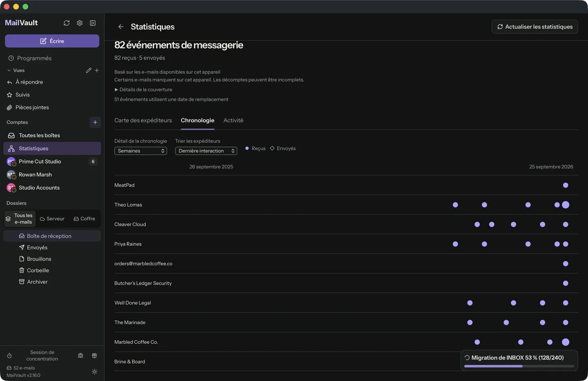588x381 pixels.
Task: Open the Brouillons folder
Action: (52, 259)
